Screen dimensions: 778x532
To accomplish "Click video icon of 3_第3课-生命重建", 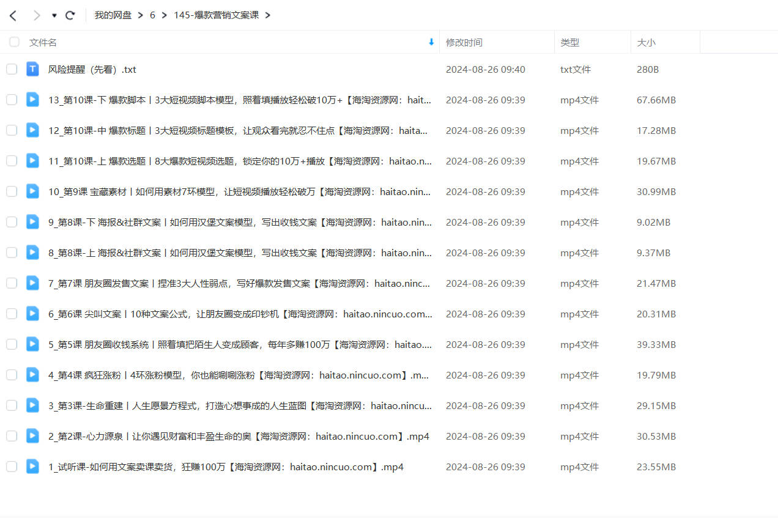I will (x=32, y=405).
